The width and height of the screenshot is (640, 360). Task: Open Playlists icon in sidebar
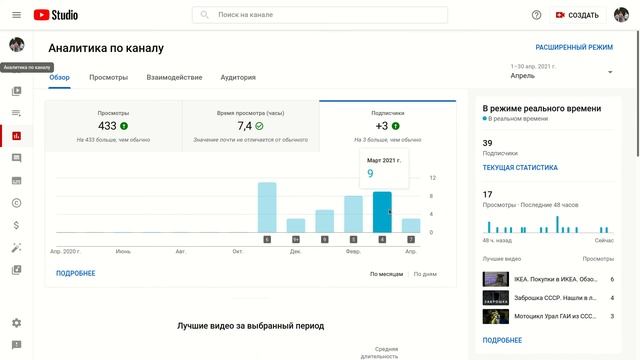(16, 113)
